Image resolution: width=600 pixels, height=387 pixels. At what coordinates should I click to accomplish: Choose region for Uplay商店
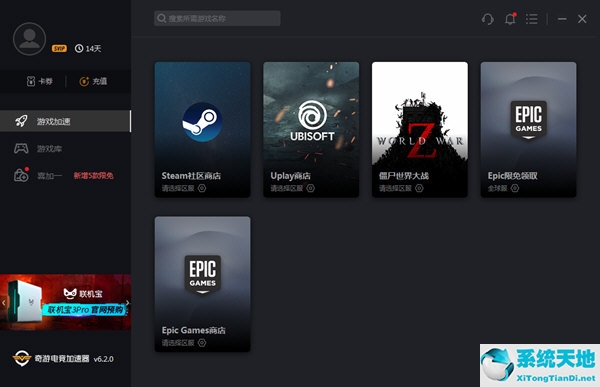click(292, 188)
